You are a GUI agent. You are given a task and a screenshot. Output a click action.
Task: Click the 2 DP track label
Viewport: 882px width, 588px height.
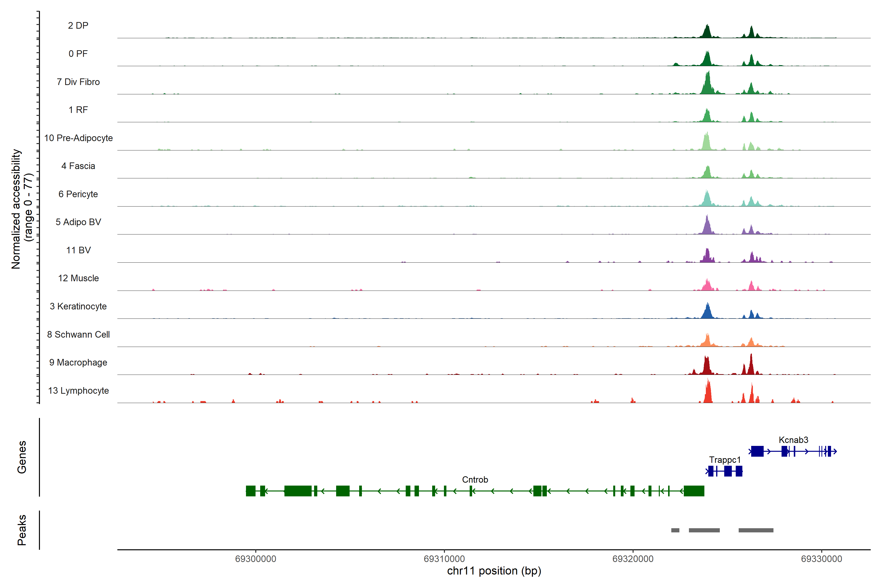(x=78, y=25)
